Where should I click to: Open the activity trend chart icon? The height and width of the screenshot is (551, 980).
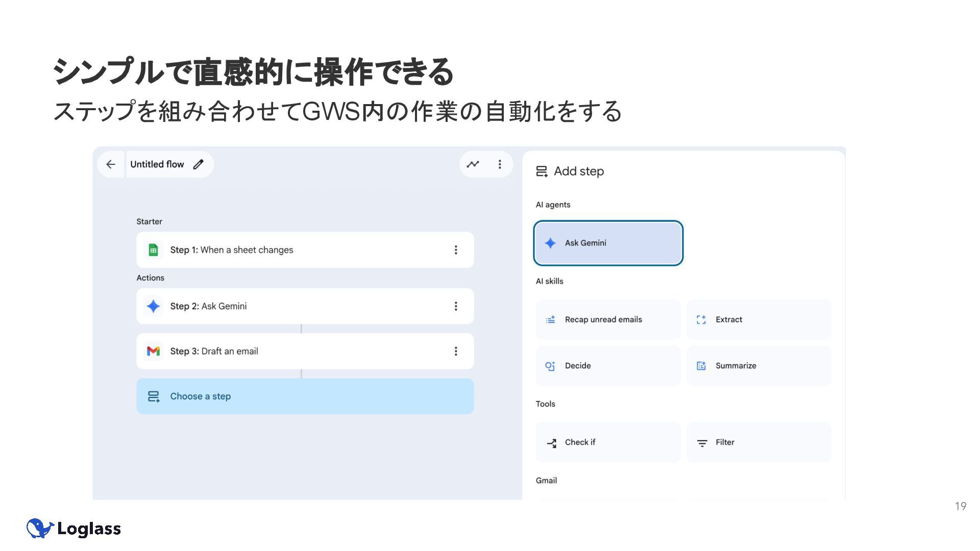tap(473, 164)
